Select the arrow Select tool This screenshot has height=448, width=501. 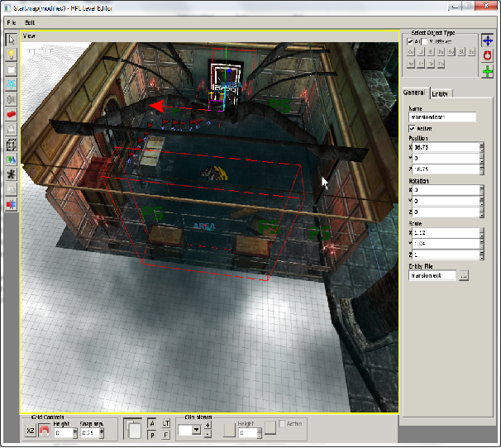(12, 40)
